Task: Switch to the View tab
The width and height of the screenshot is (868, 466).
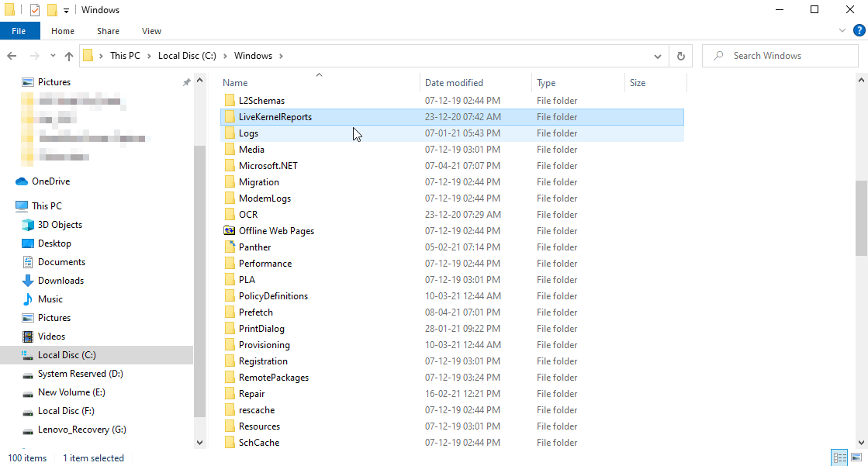Action: pyautogui.click(x=151, y=30)
